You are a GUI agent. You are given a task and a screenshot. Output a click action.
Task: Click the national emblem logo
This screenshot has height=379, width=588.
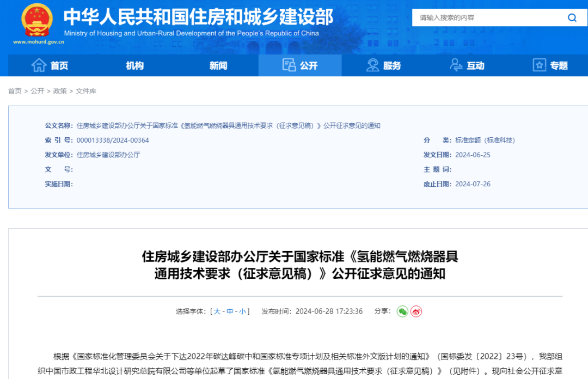pos(35,21)
